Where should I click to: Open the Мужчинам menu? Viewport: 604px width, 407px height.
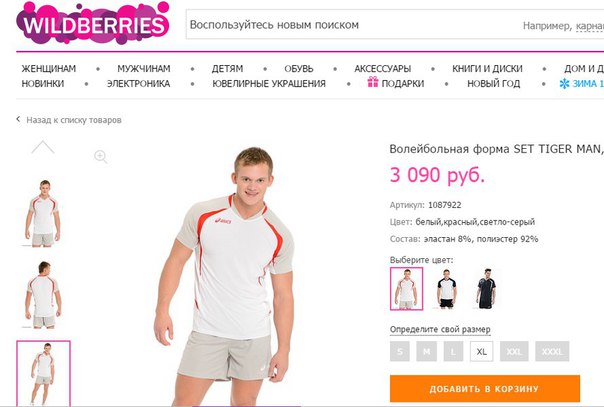pos(144,69)
